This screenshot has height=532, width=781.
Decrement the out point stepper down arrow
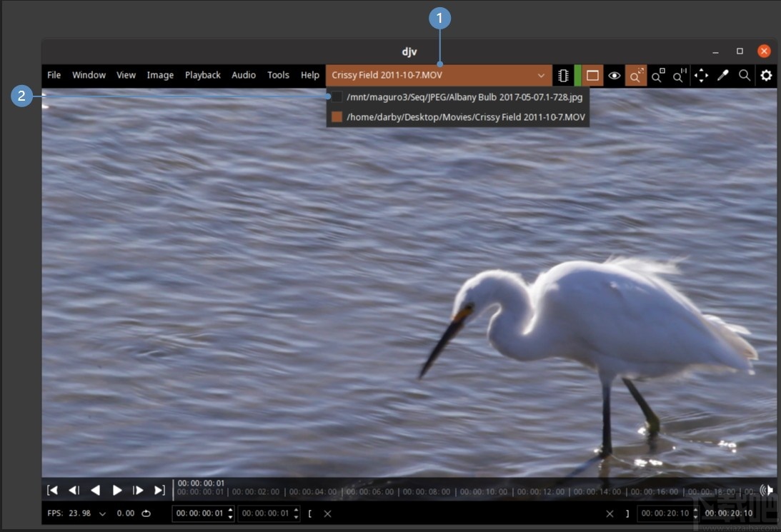click(695, 518)
